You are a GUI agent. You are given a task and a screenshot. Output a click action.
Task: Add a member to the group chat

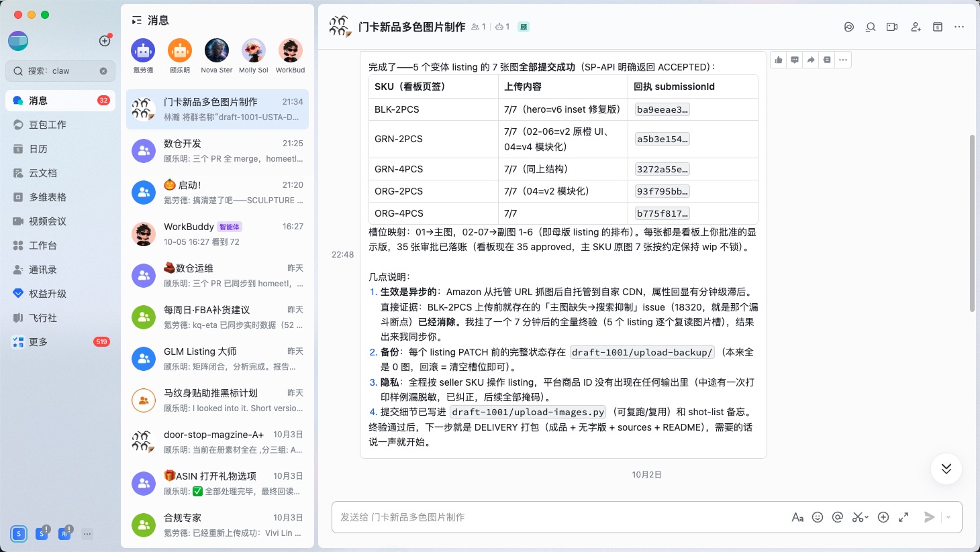click(x=916, y=27)
